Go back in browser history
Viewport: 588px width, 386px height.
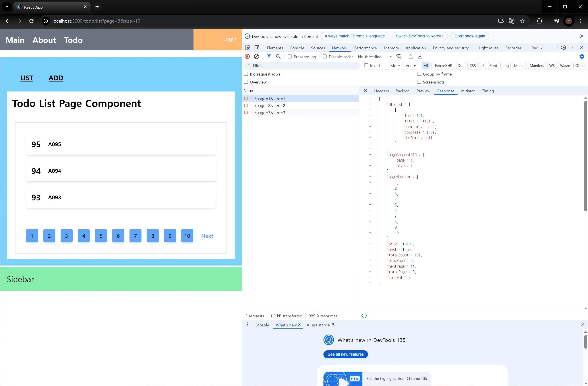point(8,21)
